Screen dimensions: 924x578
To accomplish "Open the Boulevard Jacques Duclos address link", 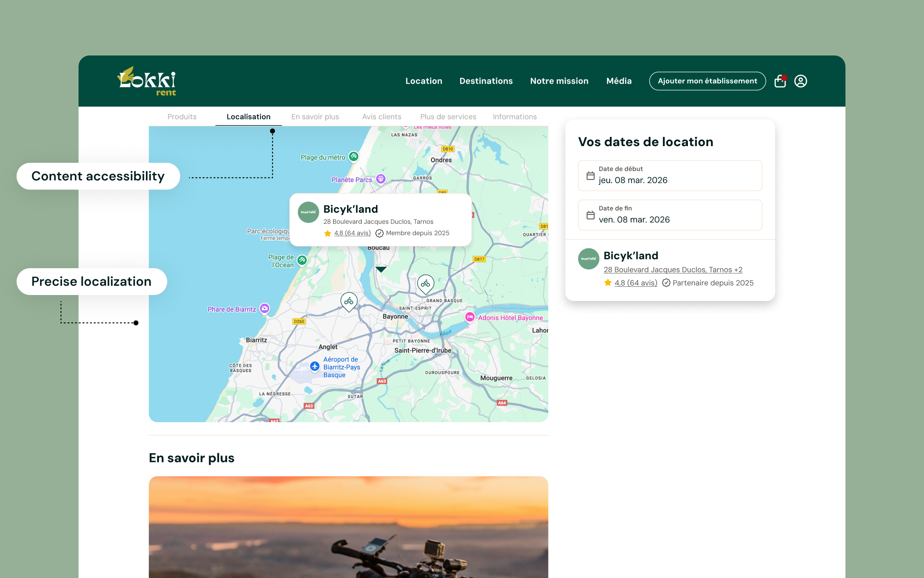I will (x=673, y=270).
